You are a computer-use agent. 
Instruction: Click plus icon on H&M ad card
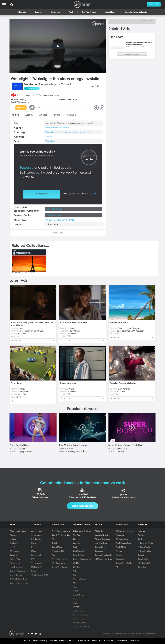[54, 340]
